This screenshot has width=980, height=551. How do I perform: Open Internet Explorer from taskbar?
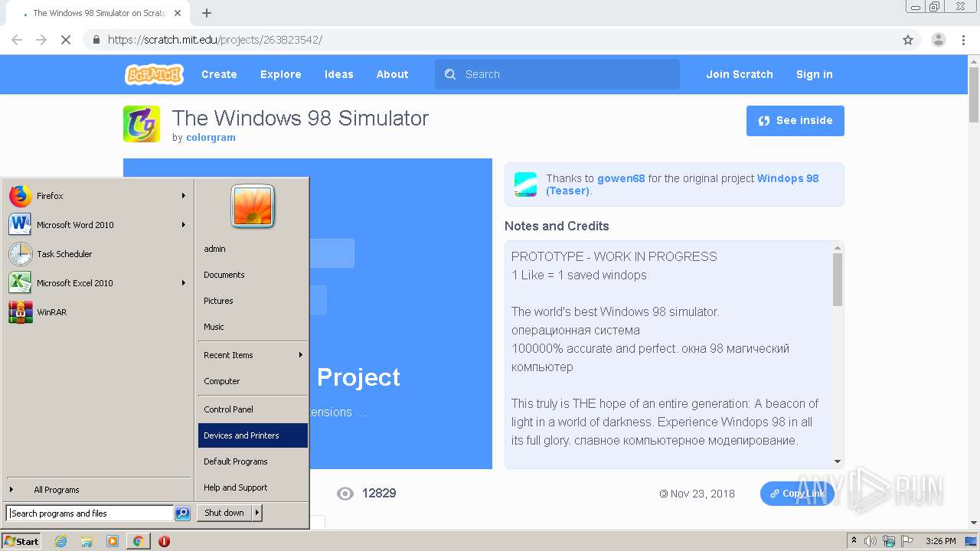click(61, 541)
